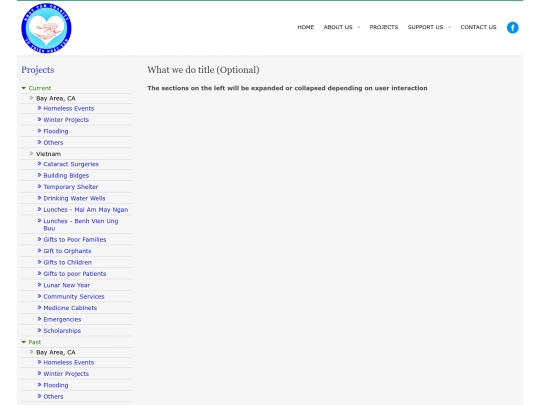Open the Emergencies link
540x405 pixels.
pyautogui.click(x=62, y=320)
